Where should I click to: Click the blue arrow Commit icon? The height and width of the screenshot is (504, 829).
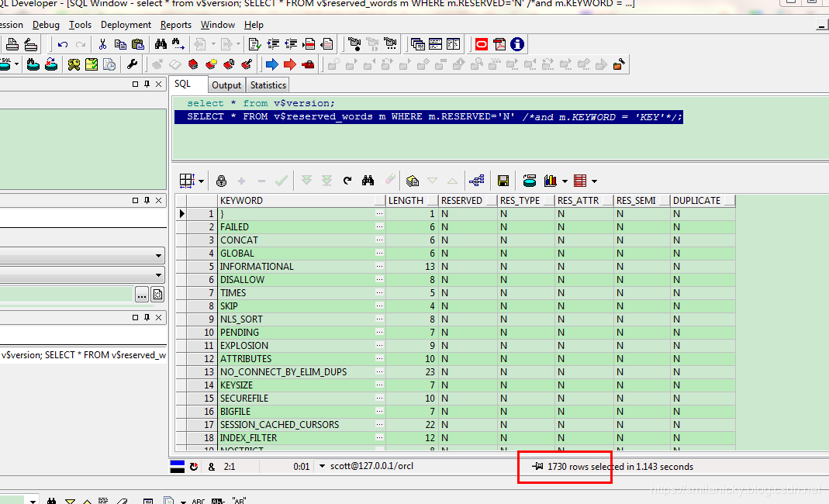(x=271, y=64)
